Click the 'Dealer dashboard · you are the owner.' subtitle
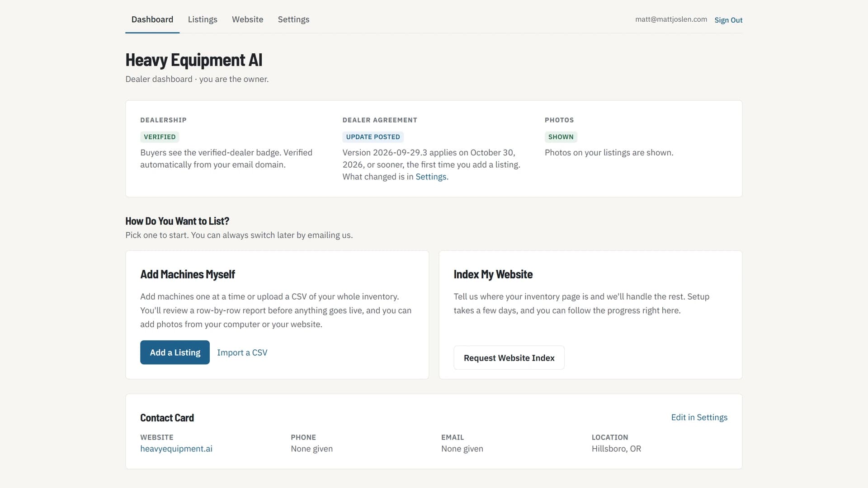The image size is (868, 488). pos(197,79)
